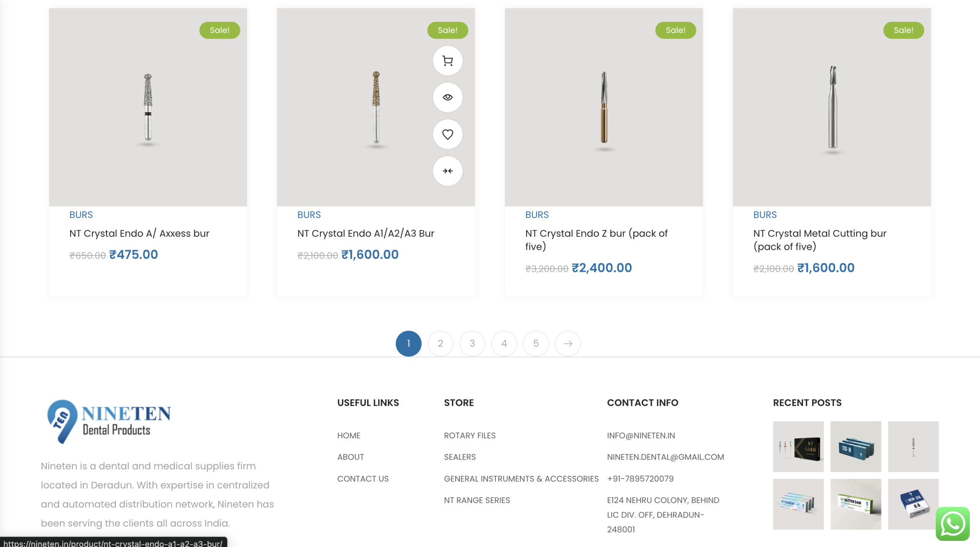
Task: Click the info@nineten.in email link
Action: pos(641,436)
